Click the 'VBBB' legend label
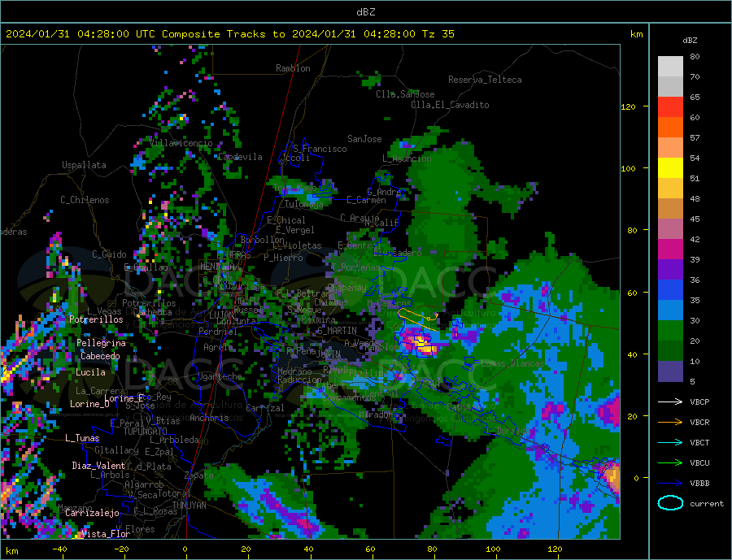Screen dimensions: 732x560 [x=699, y=483]
